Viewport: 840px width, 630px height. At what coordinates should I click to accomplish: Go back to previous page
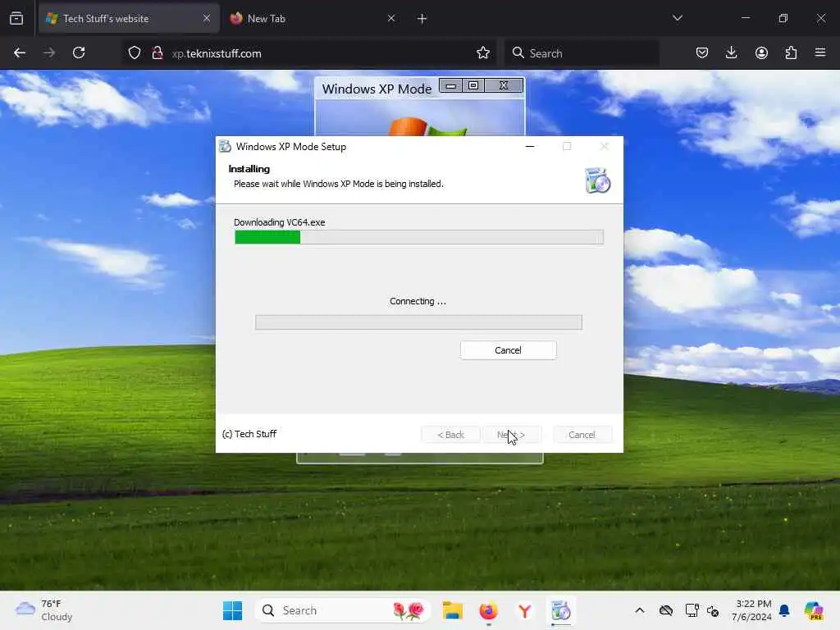pyautogui.click(x=20, y=53)
